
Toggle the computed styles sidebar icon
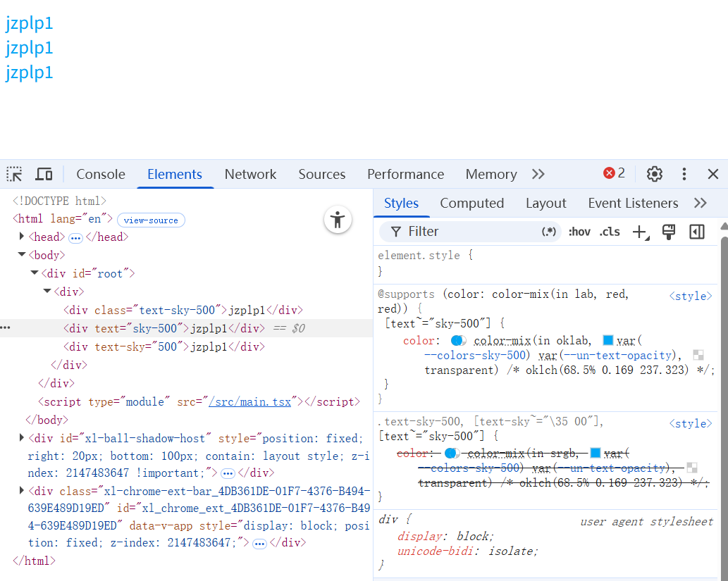click(697, 232)
